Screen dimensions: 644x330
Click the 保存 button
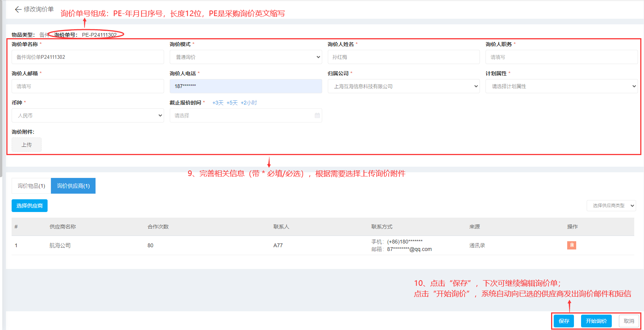564,321
